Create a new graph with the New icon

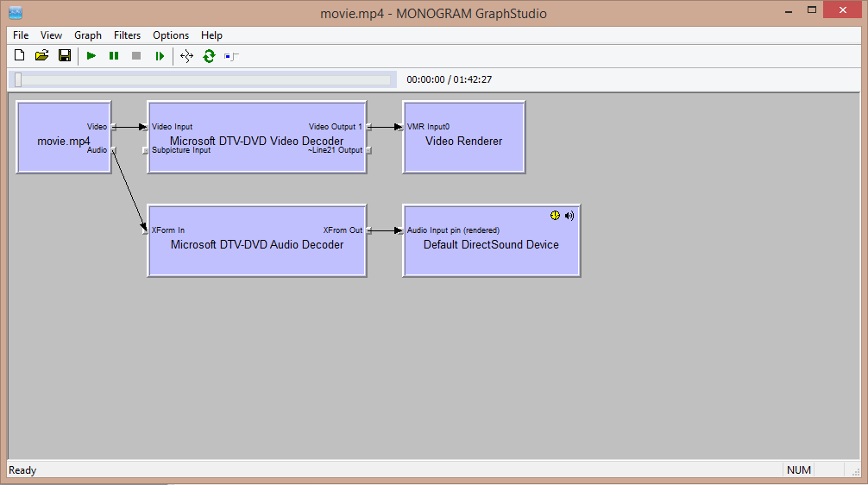(19, 55)
